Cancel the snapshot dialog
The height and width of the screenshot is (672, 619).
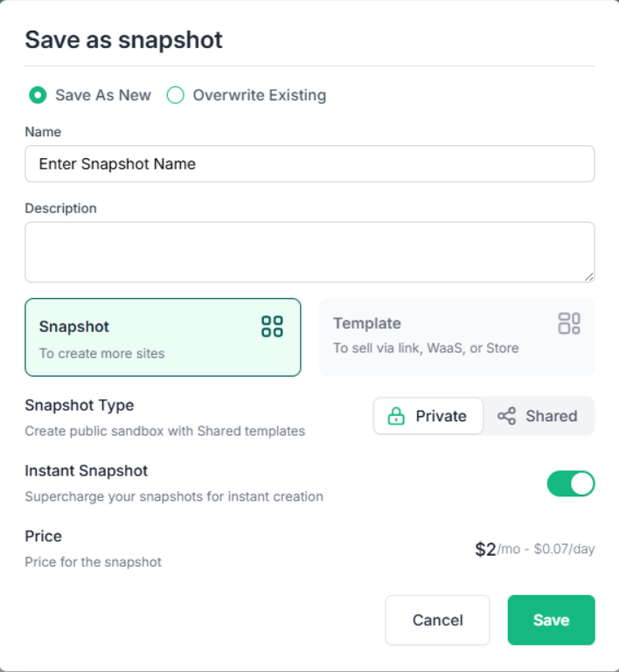[437, 620]
